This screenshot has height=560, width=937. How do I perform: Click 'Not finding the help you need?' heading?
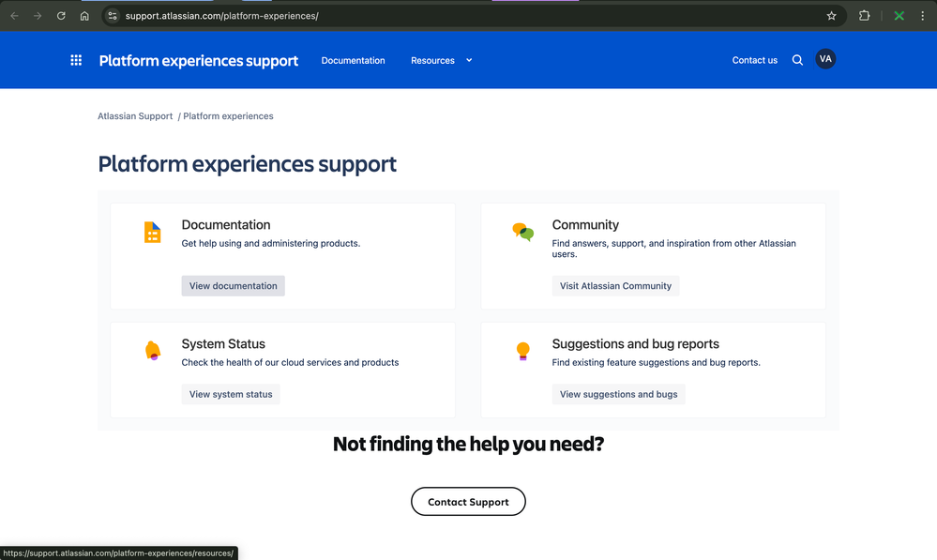[x=469, y=444]
